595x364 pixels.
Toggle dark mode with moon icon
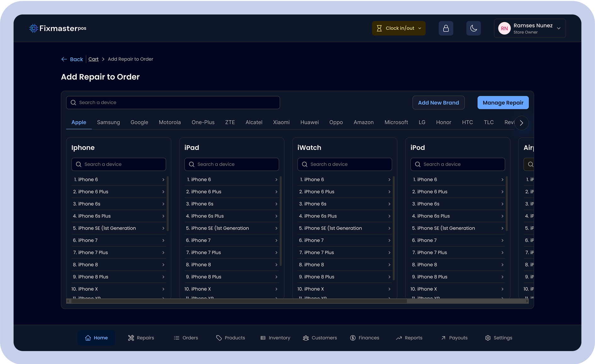pyautogui.click(x=473, y=28)
